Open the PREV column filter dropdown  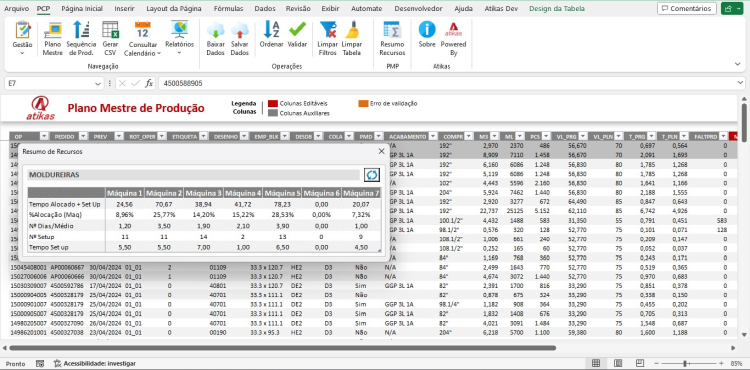(120, 137)
